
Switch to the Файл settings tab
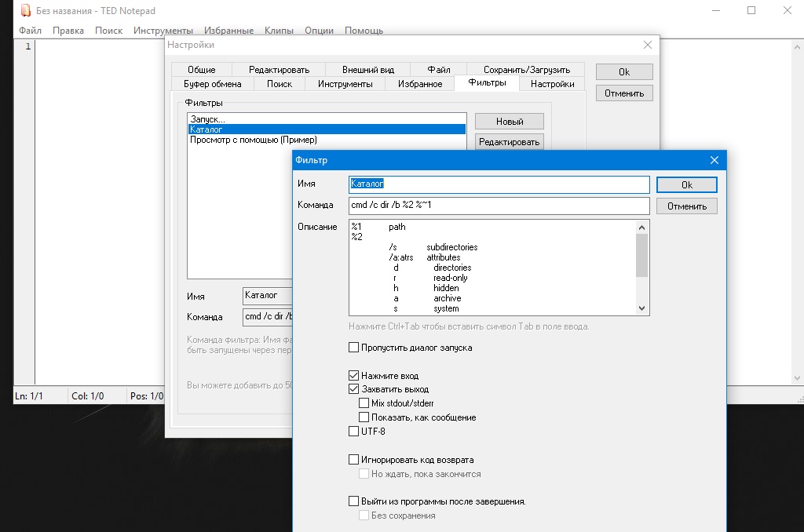tap(439, 70)
